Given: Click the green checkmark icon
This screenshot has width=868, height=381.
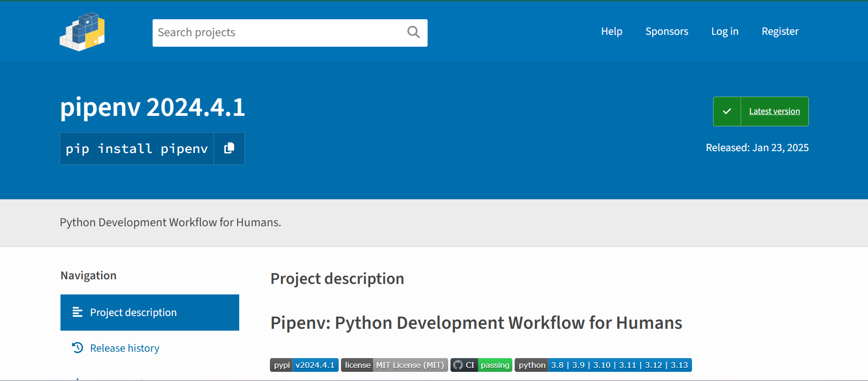Looking at the screenshot, I should pyautogui.click(x=727, y=111).
